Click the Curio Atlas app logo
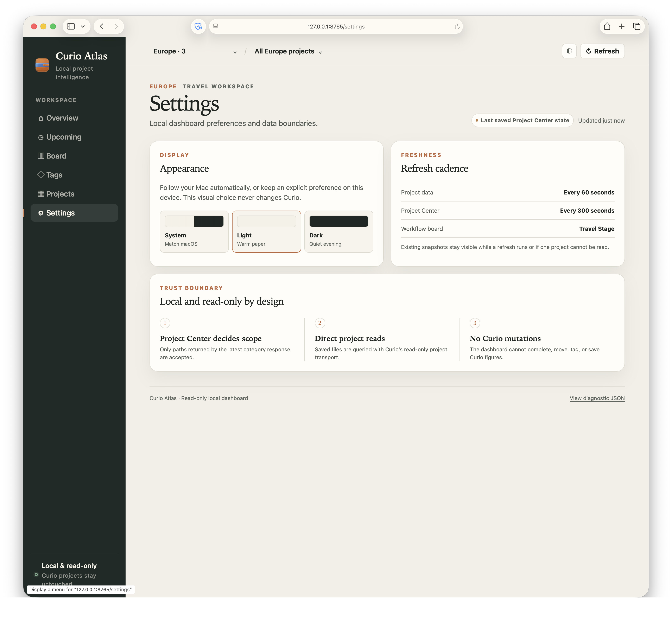 click(x=42, y=65)
